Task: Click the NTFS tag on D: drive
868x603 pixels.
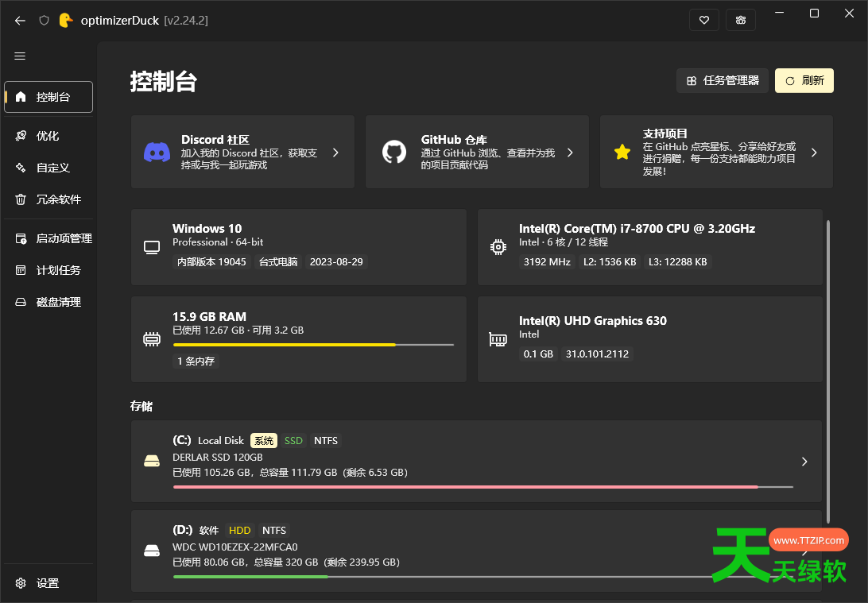Action: click(274, 530)
